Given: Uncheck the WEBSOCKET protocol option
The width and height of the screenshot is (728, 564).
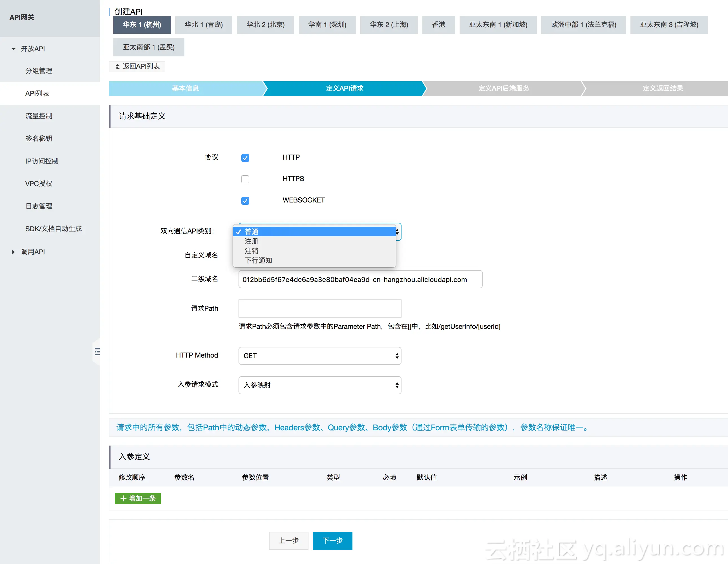Looking at the screenshot, I should pyautogui.click(x=245, y=201).
